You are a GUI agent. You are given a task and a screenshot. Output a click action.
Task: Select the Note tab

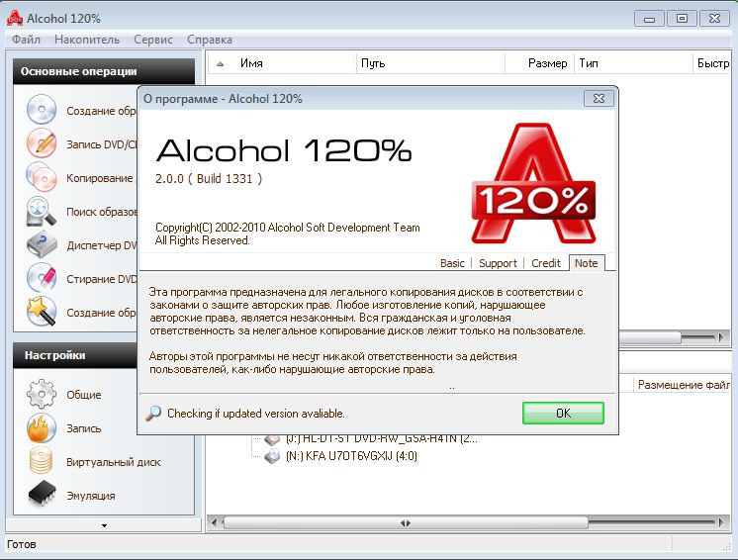pos(586,263)
